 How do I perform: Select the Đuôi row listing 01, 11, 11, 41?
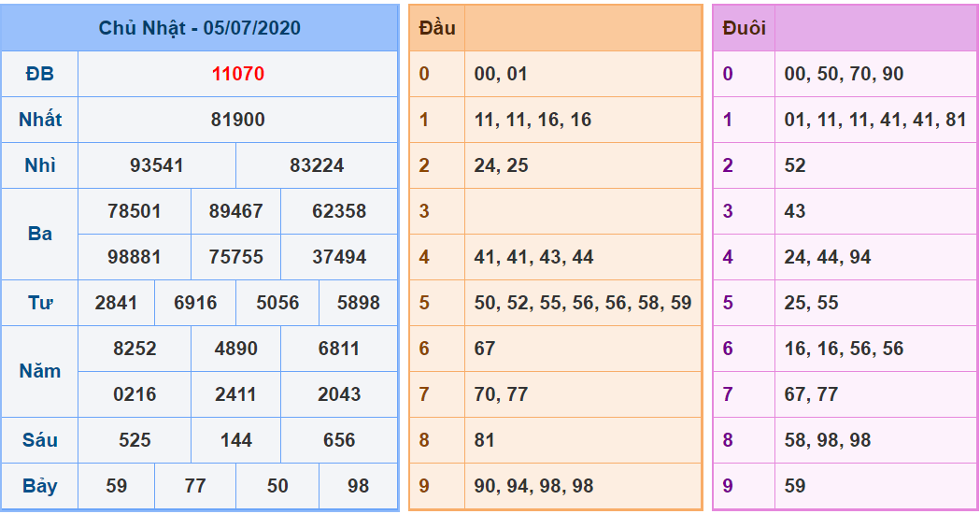[874, 120]
